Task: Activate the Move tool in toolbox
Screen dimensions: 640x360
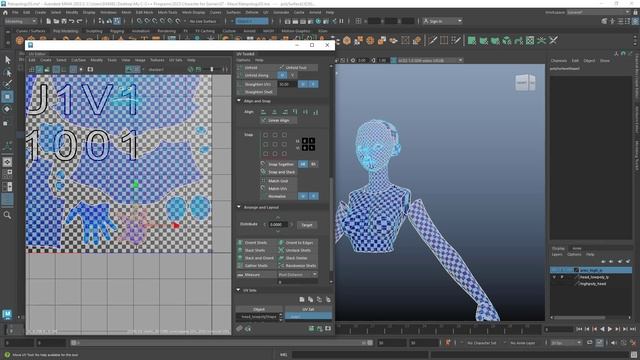Action: click(7, 97)
